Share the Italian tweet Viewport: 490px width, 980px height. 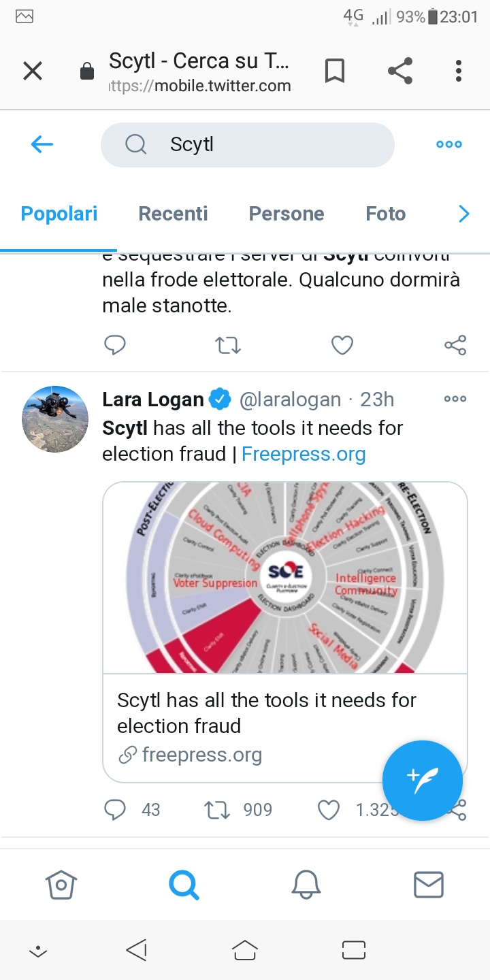click(x=455, y=346)
